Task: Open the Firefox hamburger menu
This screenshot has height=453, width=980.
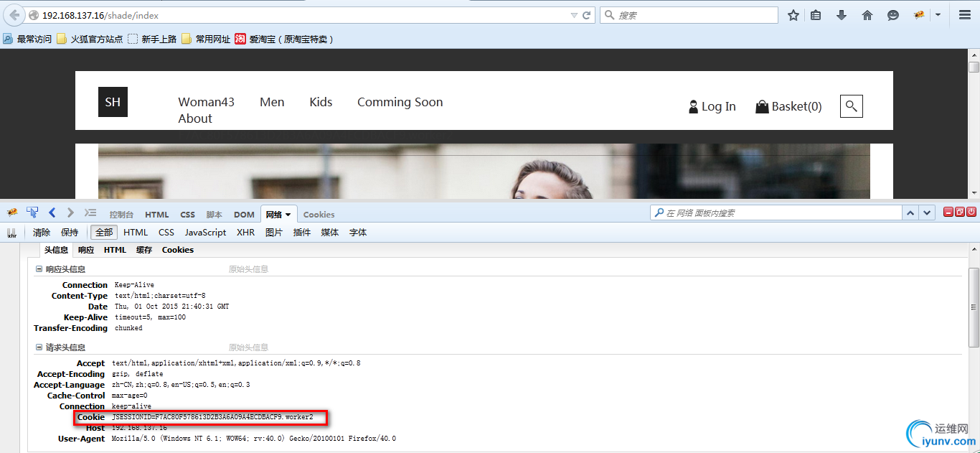Action: point(965,15)
